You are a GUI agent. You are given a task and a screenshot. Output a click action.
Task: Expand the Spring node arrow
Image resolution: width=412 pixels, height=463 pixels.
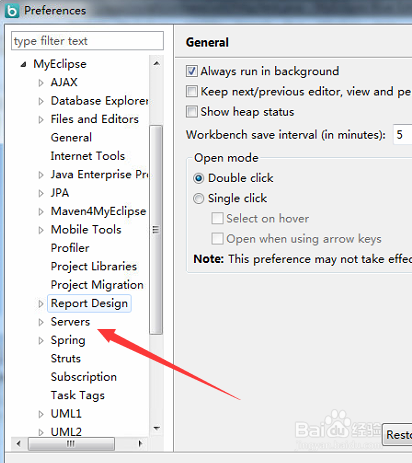click(x=41, y=340)
